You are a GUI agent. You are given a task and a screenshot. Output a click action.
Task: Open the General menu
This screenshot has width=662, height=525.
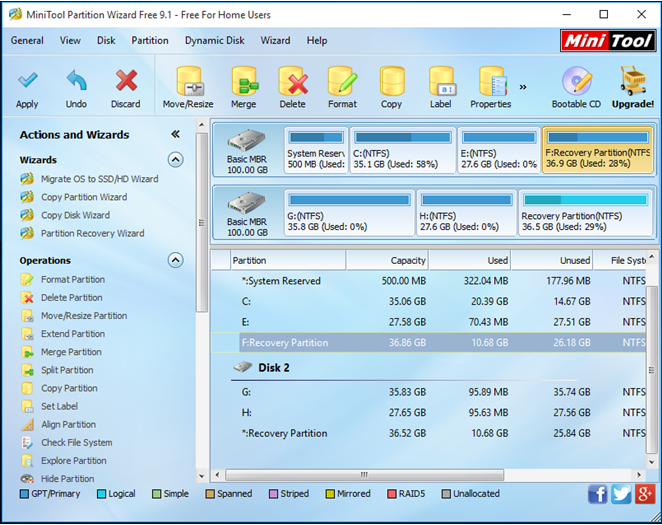(x=27, y=41)
